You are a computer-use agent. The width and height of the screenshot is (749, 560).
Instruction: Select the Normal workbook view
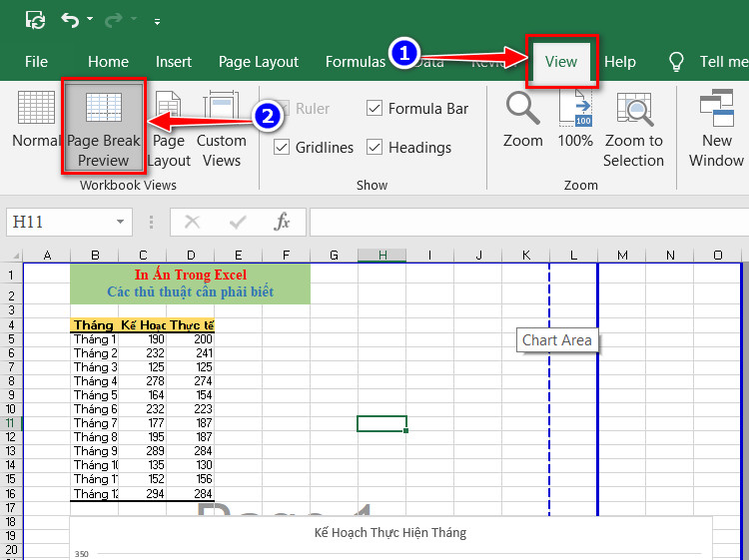point(36,120)
